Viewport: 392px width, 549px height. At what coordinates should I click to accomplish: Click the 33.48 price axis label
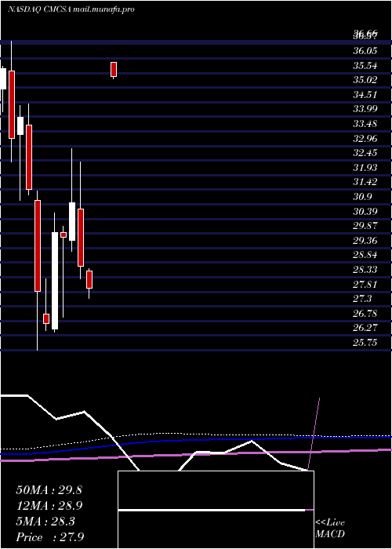click(365, 124)
